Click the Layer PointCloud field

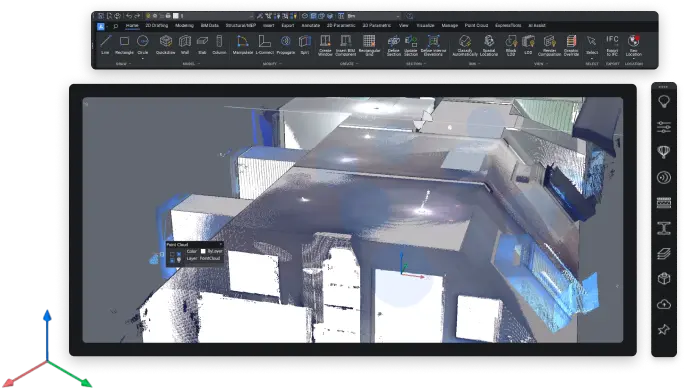click(x=210, y=258)
